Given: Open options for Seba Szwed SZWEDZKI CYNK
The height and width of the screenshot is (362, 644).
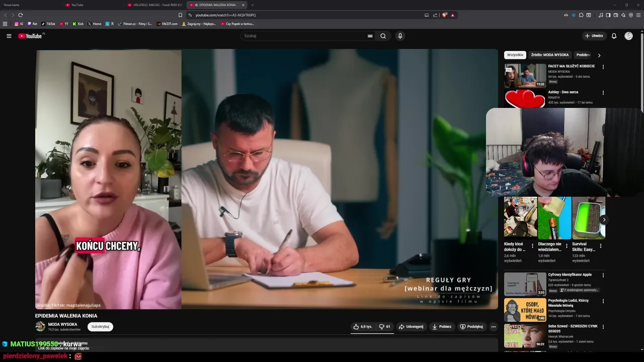Looking at the screenshot, I should tap(603, 327).
